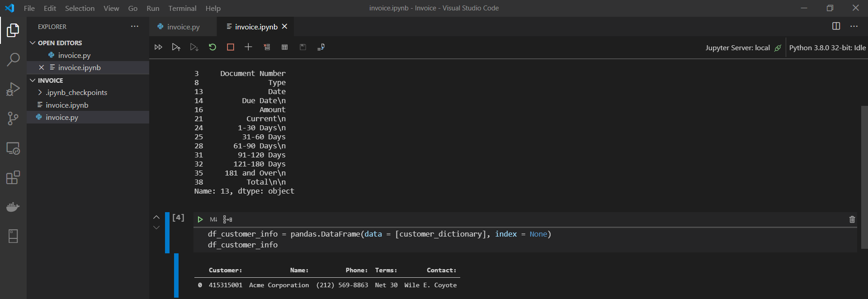
Task: Open the File menu
Action: [x=29, y=8]
